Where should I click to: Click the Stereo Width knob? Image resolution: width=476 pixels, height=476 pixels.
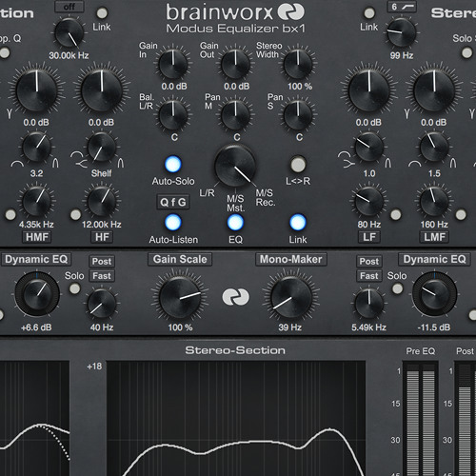(298, 65)
